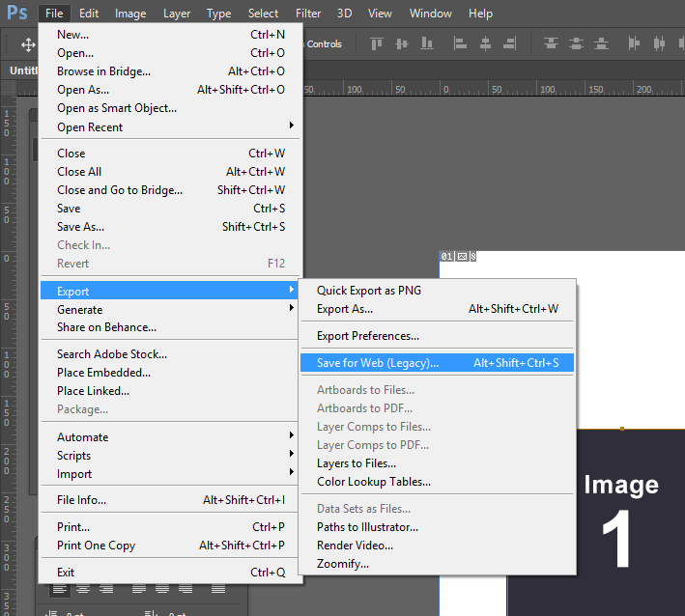Viewport: 685px width, 616px height.
Task: Click the Align left edges icon
Action: coord(462,43)
